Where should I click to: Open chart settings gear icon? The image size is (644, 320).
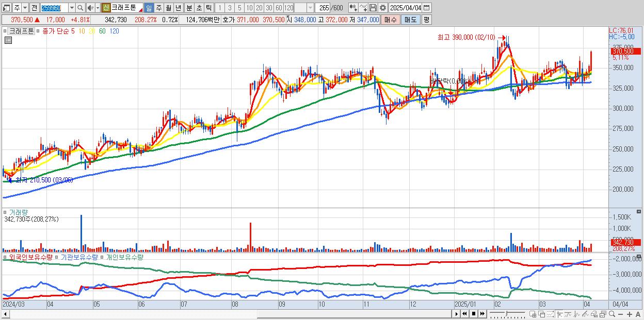[x=383, y=8]
